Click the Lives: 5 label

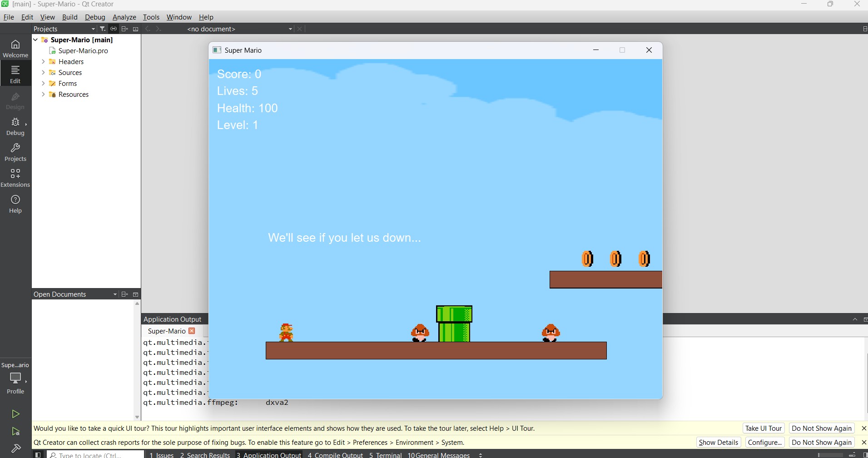(237, 91)
